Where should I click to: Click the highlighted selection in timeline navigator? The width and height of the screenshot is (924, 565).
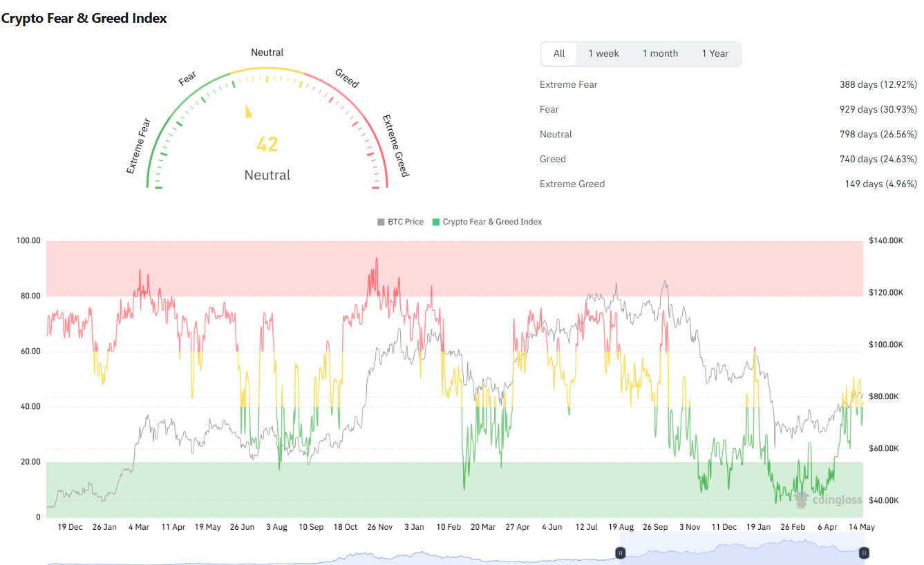point(742,553)
